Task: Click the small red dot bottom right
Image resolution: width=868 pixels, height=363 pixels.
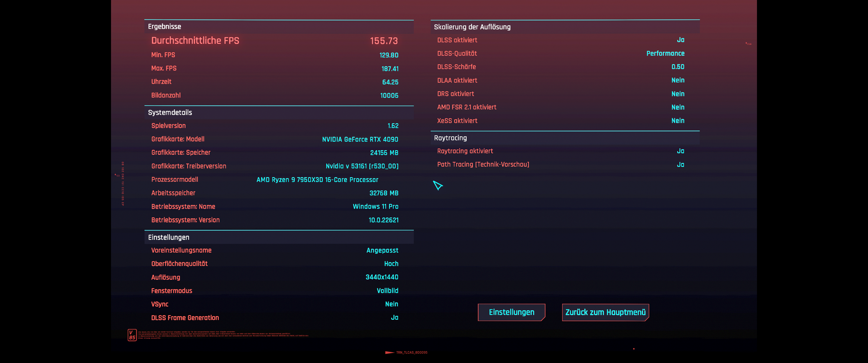Action: click(634, 349)
